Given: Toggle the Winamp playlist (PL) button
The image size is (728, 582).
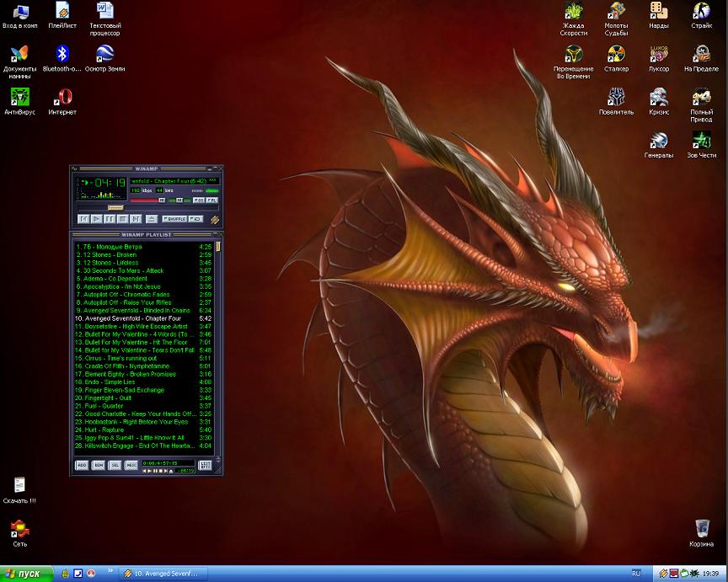Looking at the screenshot, I should (x=211, y=200).
